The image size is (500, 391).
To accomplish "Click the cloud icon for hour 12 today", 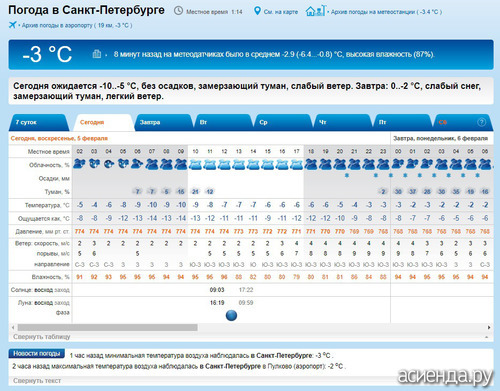I will (x=224, y=164).
